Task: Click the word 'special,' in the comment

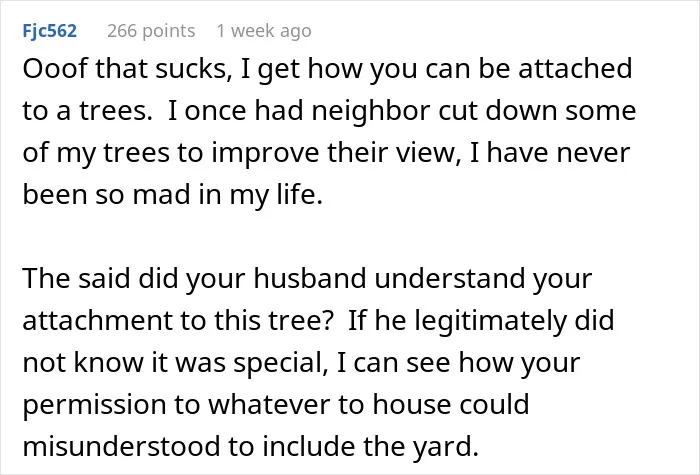Action: [x=281, y=362]
